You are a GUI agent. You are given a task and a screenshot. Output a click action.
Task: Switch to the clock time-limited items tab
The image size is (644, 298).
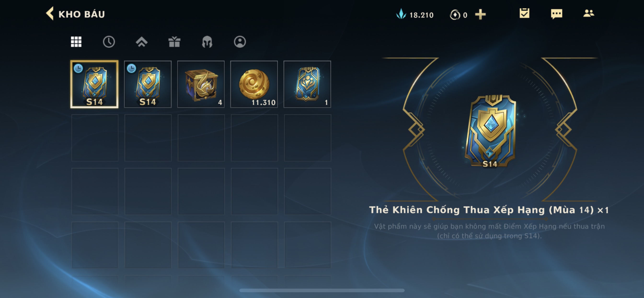pyautogui.click(x=109, y=42)
